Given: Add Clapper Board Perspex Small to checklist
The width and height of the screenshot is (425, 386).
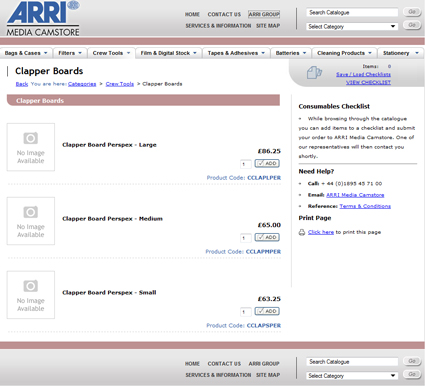Looking at the screenshot, I should point(267,311).
